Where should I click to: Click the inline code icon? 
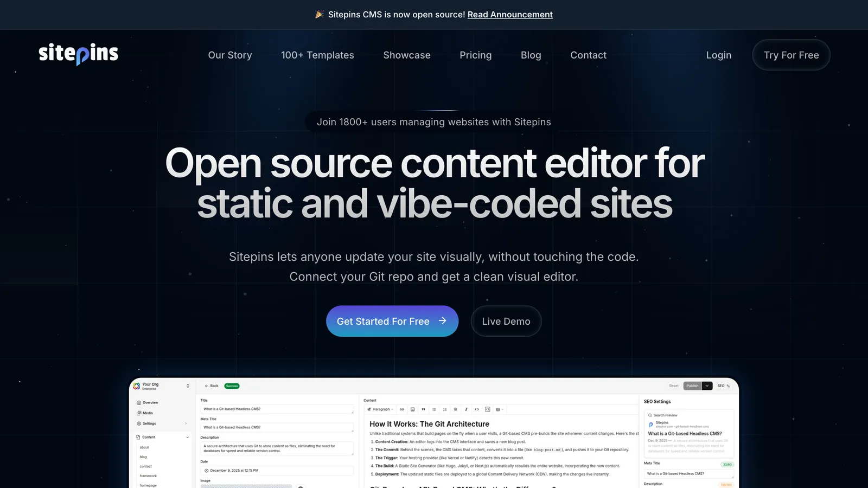click(477, 409)
